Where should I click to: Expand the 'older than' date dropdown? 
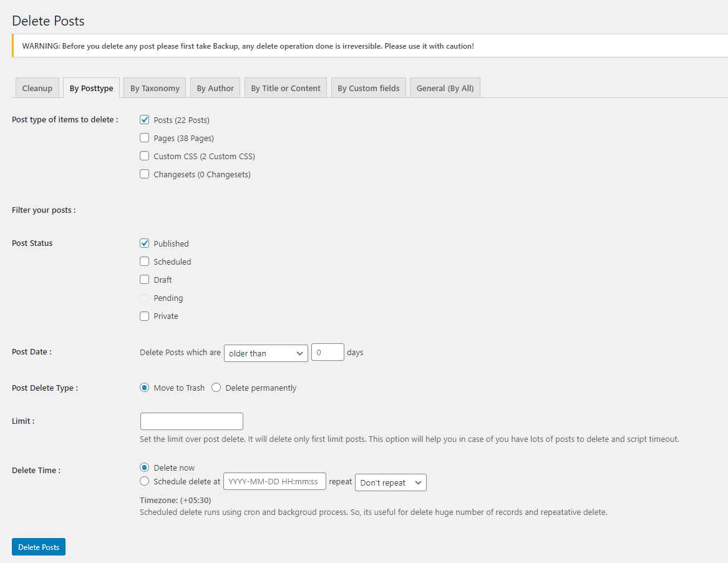point(266,353)
